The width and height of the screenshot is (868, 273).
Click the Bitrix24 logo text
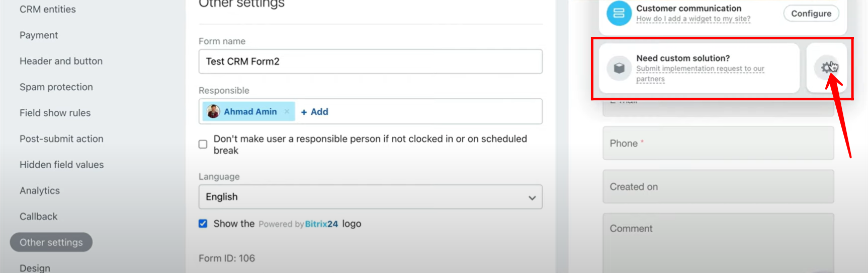(x=321, y=224)
